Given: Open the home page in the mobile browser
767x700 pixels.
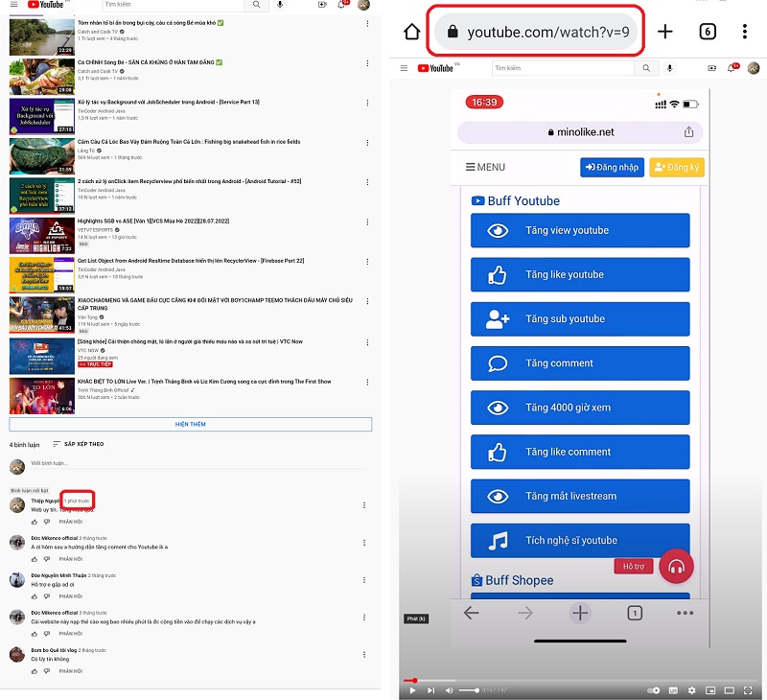Looking at the screenshot, I should [x=412, y=32].
